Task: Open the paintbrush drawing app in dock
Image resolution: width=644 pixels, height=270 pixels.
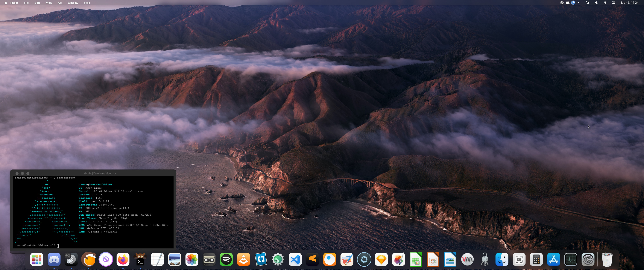Action: click(x=347, y=259)
